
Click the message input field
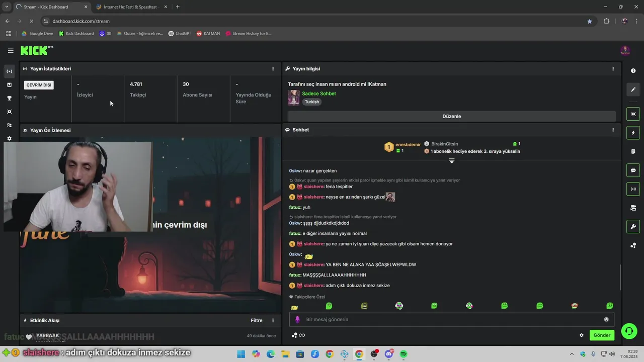coord(451,319)
